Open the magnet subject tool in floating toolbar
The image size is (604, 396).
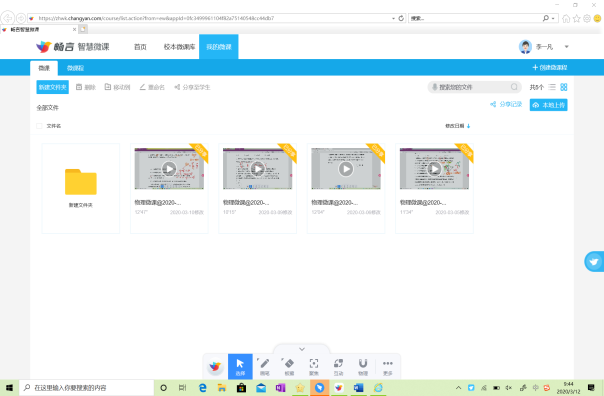pyautogui.click(x=363, y=366)
